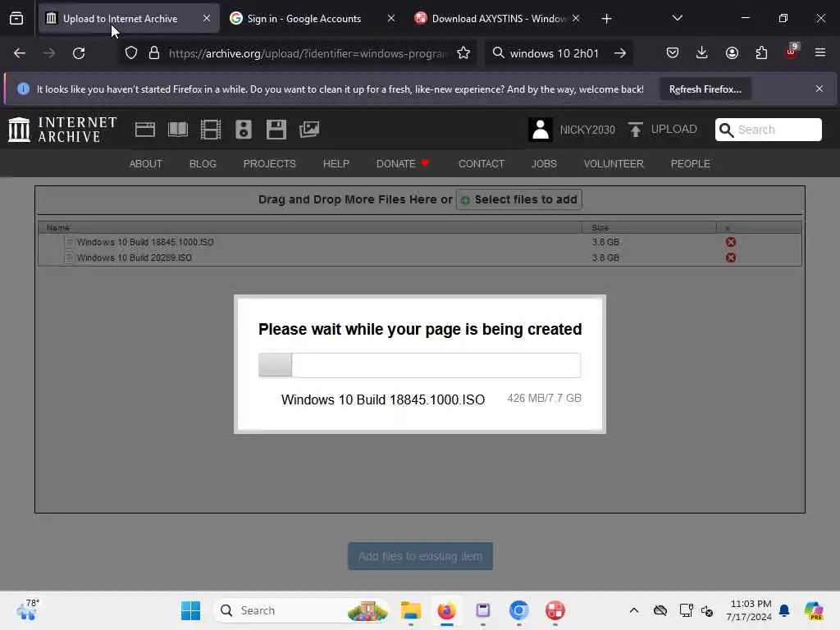Show hidden system tray icons

click(x=634, y=610)
